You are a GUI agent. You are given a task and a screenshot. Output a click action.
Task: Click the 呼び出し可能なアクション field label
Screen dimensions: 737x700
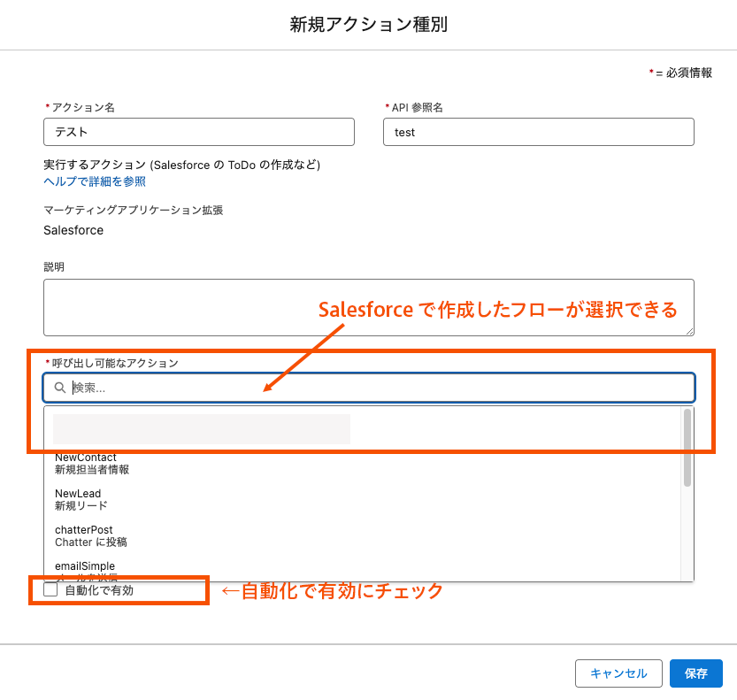115,363
